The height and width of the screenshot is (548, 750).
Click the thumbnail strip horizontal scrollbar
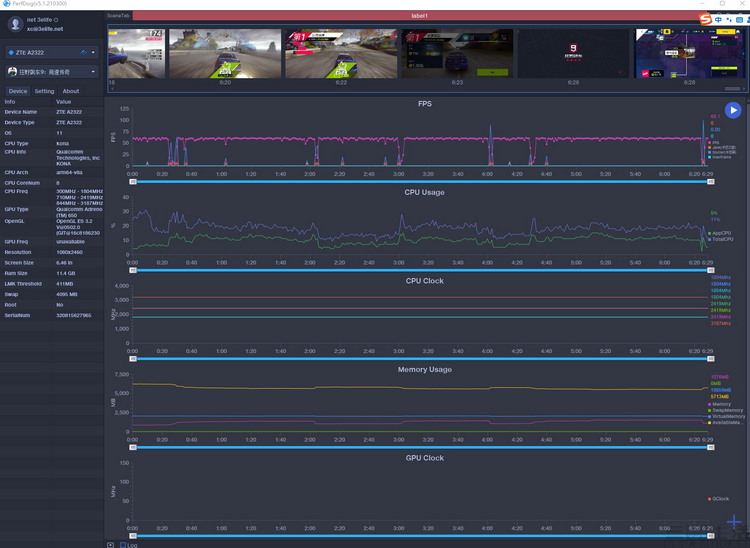[732, 88]
